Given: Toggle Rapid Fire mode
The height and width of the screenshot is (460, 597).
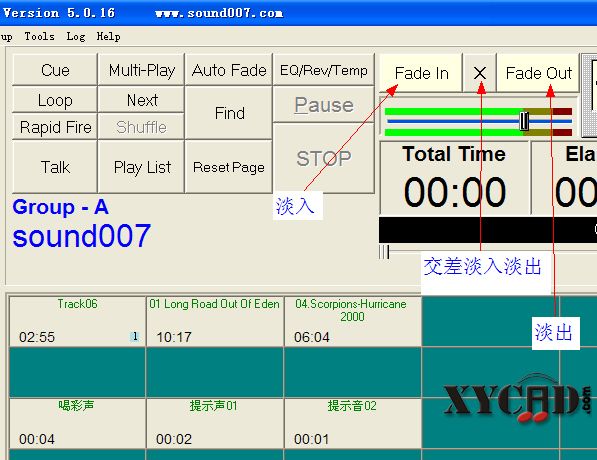Looking at the screenshot, I should [55, 127].
